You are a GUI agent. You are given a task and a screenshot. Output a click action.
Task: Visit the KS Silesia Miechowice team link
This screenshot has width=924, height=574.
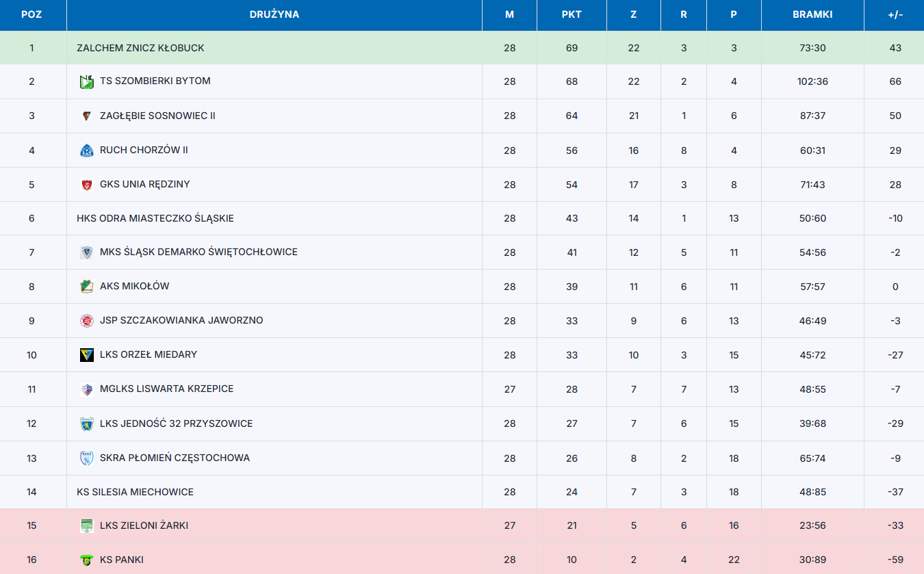click(x=135, y=492)
